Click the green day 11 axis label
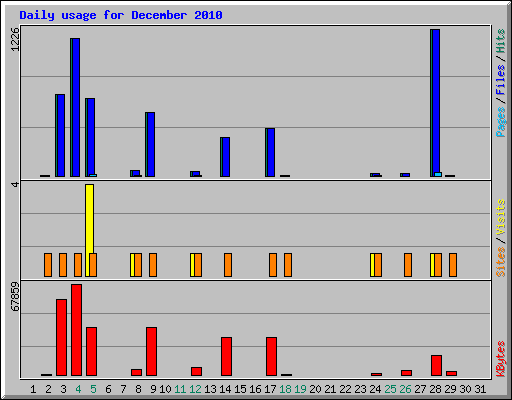Screen dimensions: 512x400 click(x=180, y=389)
